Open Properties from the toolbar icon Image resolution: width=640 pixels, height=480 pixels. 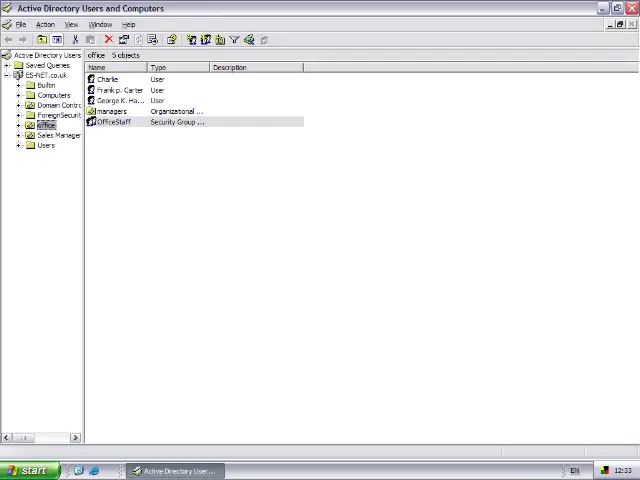pyautogui.click(x=124, y=40)
